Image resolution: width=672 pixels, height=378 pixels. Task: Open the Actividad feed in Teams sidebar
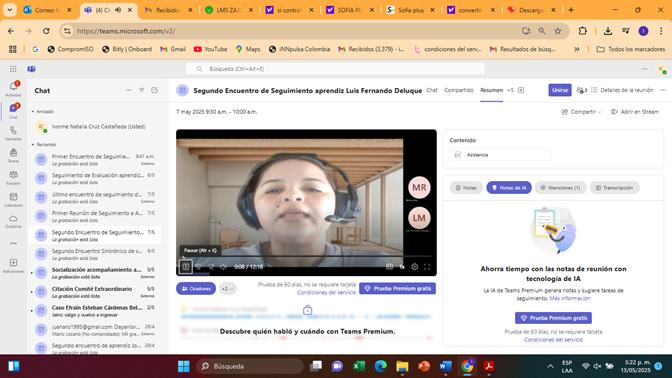pos(13,89)
